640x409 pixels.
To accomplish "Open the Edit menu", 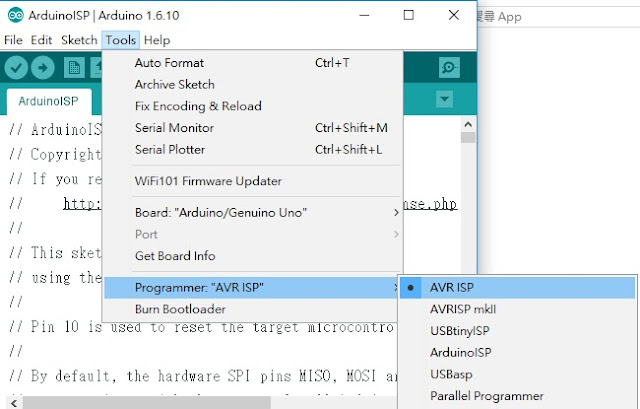I will point(41,40).
